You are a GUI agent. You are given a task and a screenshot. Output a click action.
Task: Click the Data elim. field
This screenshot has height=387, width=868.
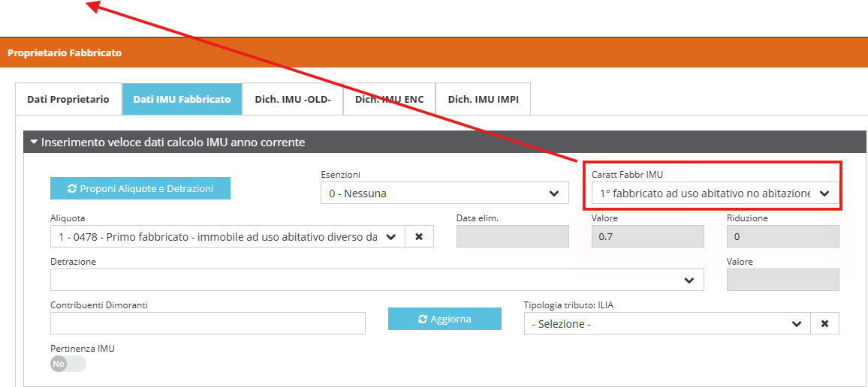click(512, 236)
